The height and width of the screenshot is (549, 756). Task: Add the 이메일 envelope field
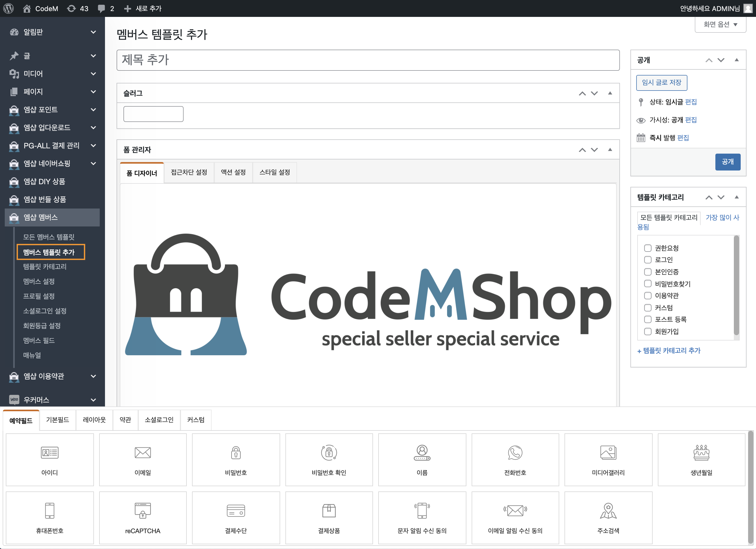click(143, 459)
